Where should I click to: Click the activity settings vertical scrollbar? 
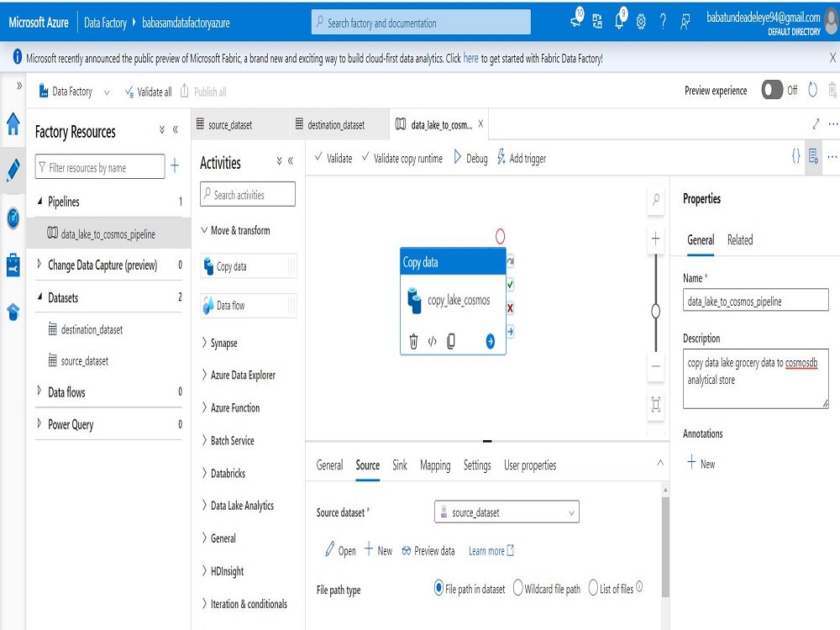click(x=665, y=547)
